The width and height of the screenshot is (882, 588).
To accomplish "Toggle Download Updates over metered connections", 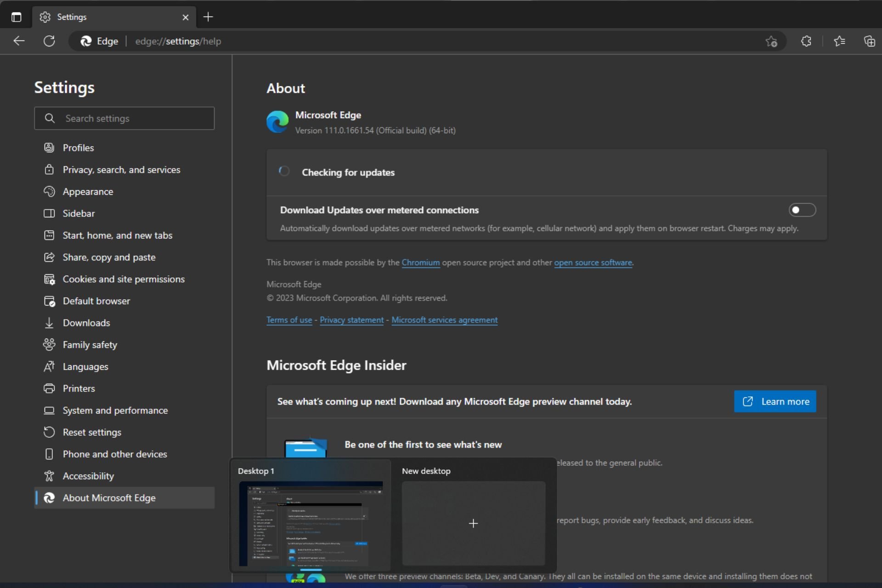I will (x=802, y=210).
